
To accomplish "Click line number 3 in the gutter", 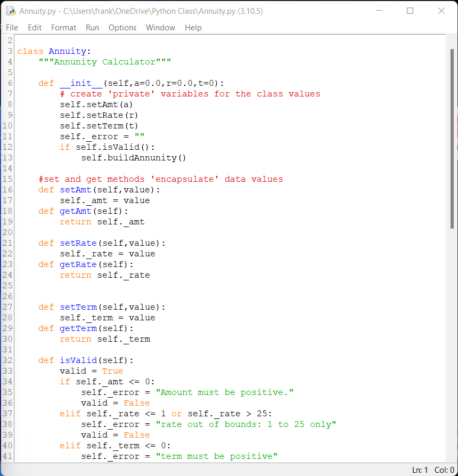I will coord(10,51).
